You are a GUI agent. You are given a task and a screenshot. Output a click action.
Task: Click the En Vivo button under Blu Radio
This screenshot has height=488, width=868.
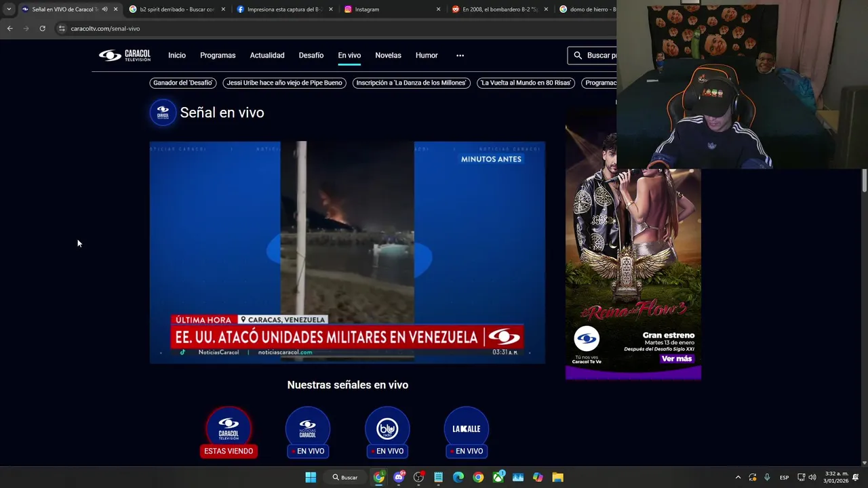click(387, 451)
